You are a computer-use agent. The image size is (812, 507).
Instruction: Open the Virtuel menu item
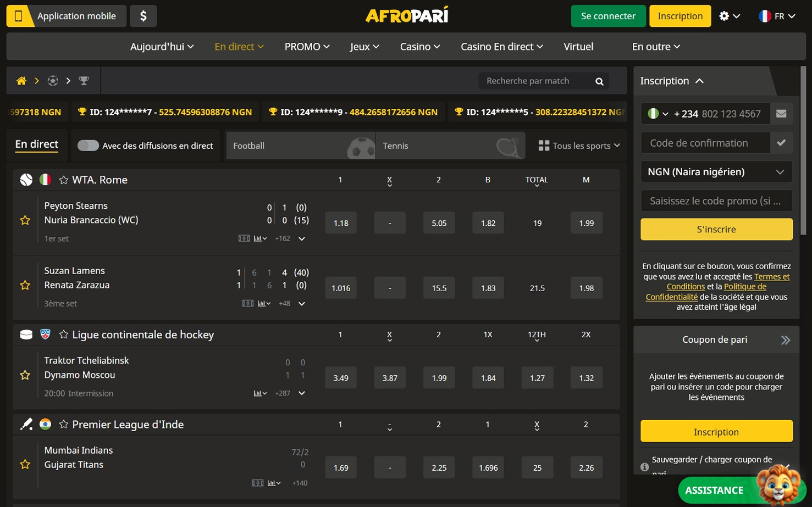point(578,47)
